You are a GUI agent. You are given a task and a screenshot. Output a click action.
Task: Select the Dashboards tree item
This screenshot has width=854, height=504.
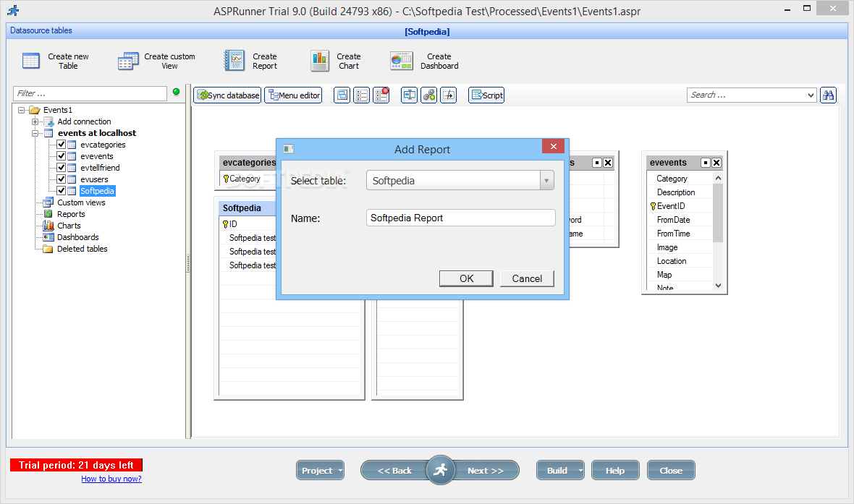pyautogui.click(x=78, y=237)
